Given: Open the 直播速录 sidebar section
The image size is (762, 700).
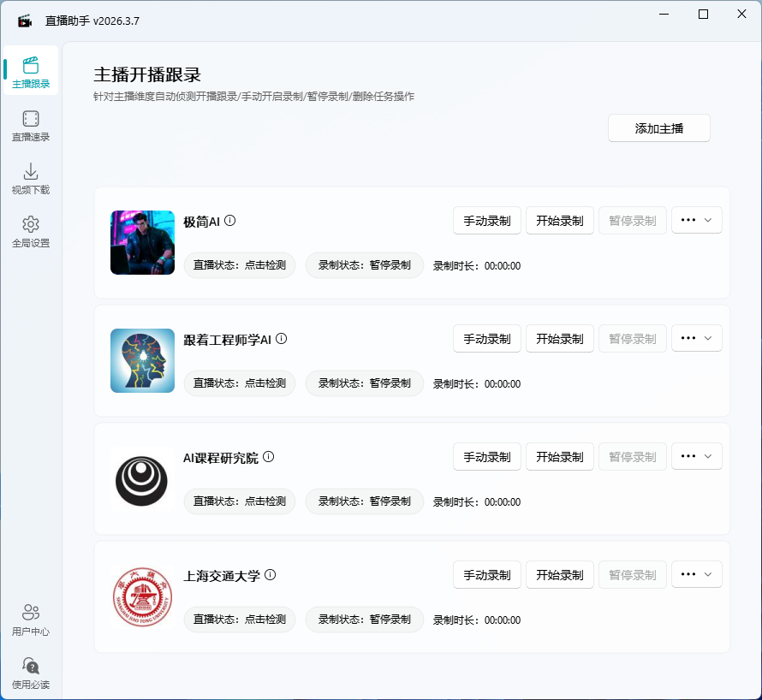Looking at the screenshot, I should tap(30, 127).
